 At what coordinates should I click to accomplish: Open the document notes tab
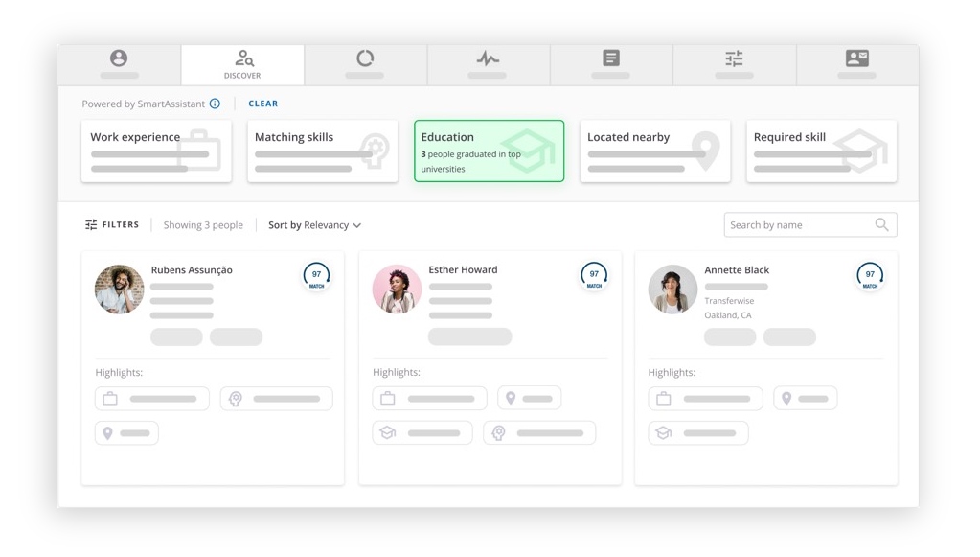[611, 64]
